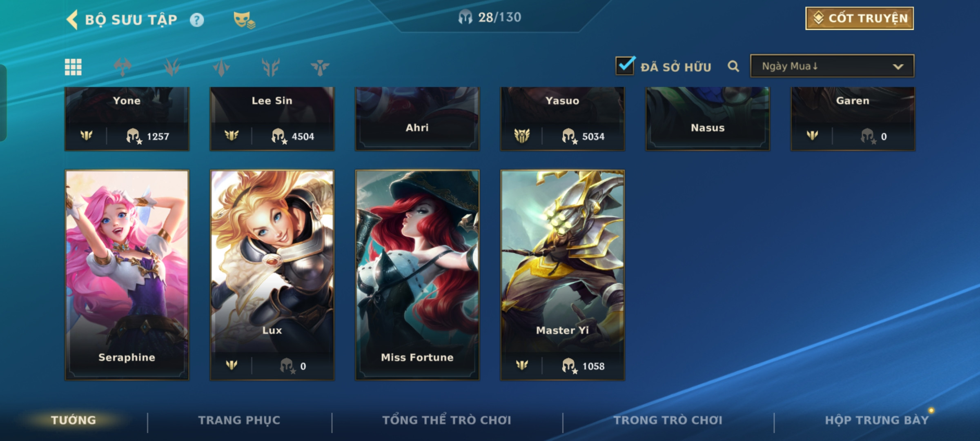Filter by the fifth role emblem icon
980x441 pixels.
pos(320,67)
